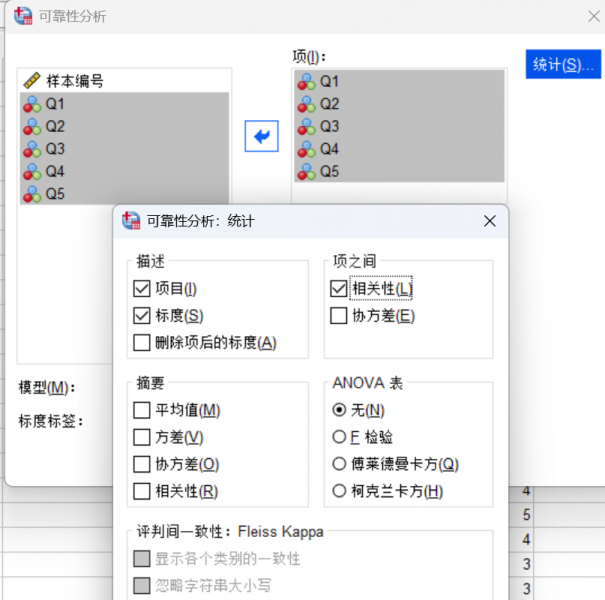Click the Q5 icon in the 项 list
The image size is (605, 600).
pyautogui.click(x=306, y=172)
